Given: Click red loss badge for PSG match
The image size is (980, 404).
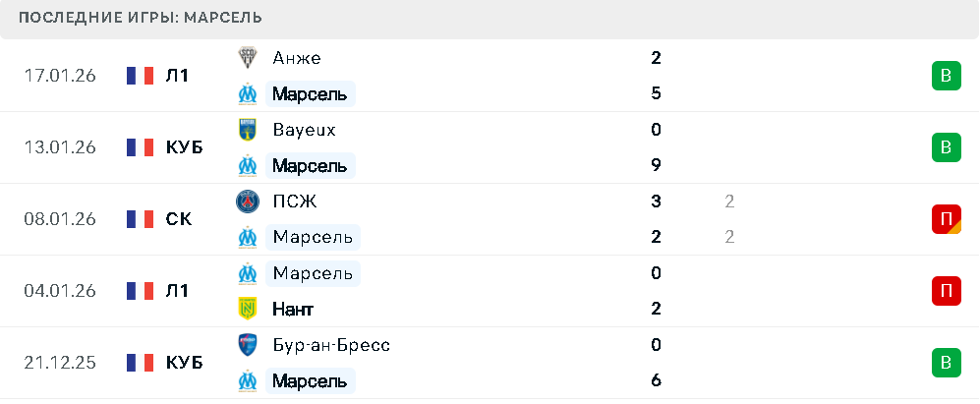Looking at the screenshot, I should pyautogui.click(x=946, y=219).
